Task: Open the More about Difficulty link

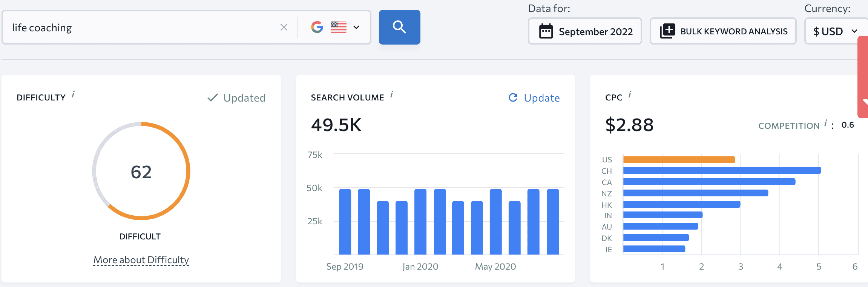Action: click(141, 260)
